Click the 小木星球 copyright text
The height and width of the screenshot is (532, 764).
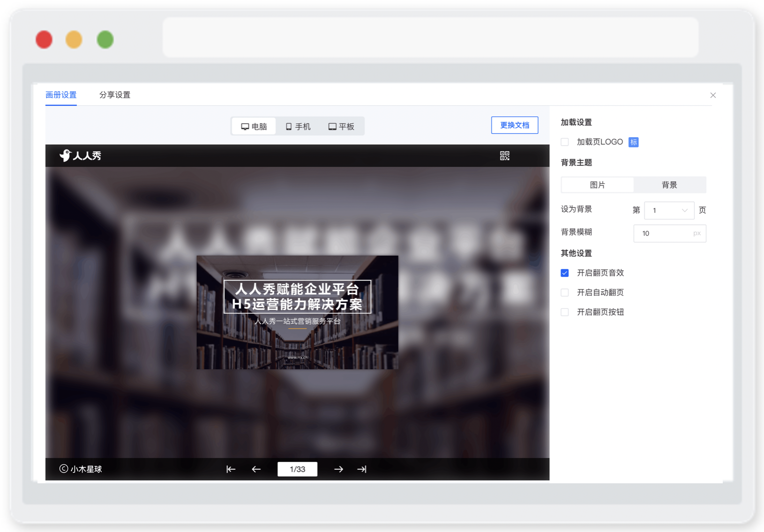coord(81,469)
